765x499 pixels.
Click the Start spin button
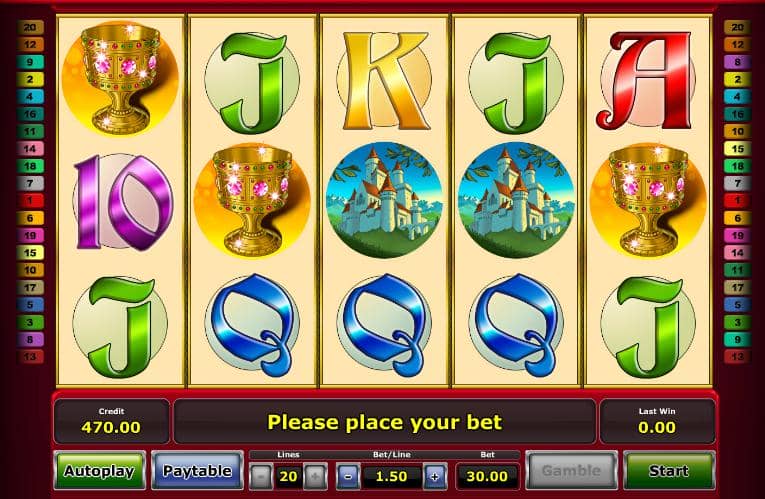pos(669,470)
